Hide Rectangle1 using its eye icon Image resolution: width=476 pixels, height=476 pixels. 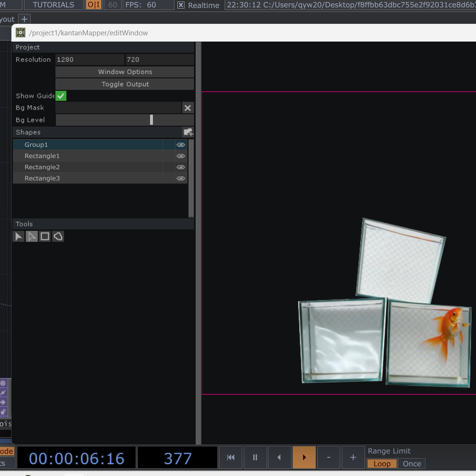(x=181, y=156)
